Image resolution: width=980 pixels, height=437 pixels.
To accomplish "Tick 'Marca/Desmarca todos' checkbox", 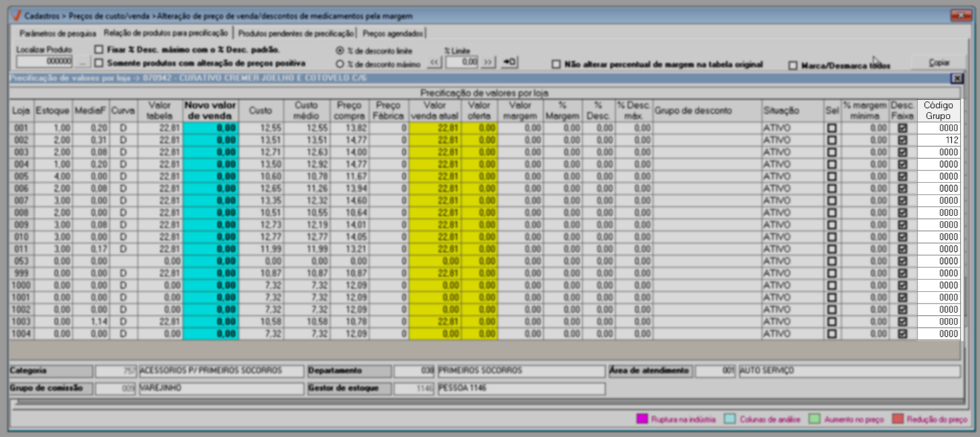I will [x=793, y=66].
